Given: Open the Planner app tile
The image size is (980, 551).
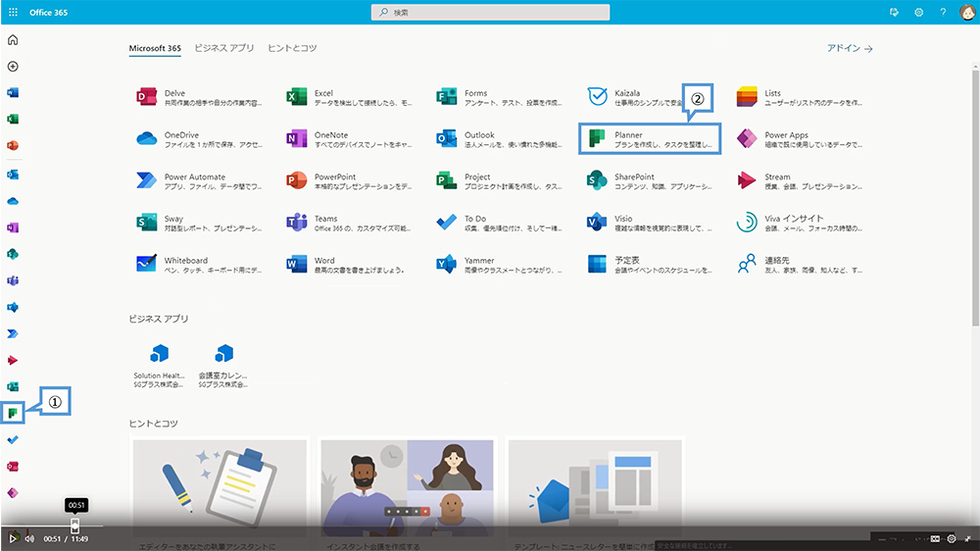Looking at the screenshot, I should click(x=650, y=139).
